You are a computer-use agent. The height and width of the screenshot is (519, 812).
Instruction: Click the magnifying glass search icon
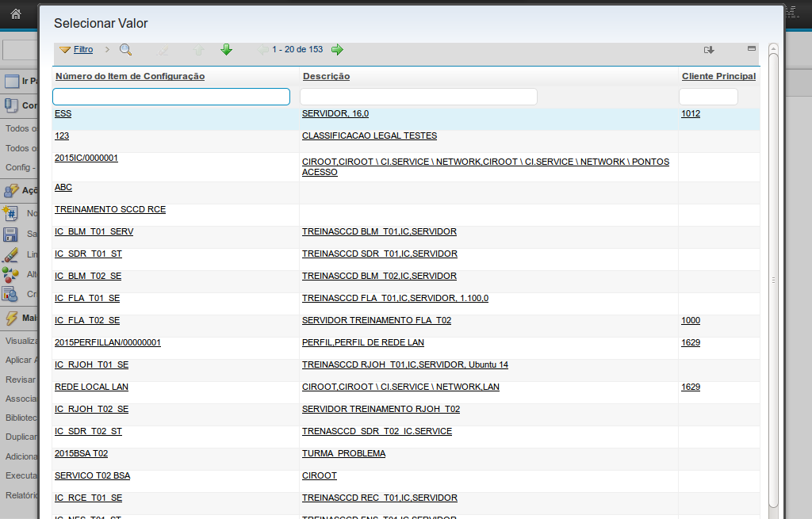[x=125, y=50]
